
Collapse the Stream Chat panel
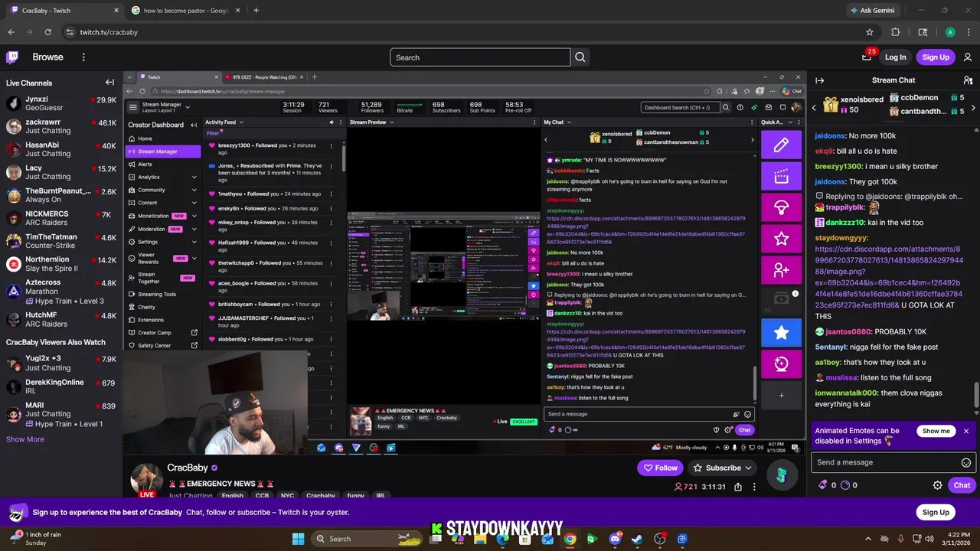pyautogui.click(x=820, y=80)
